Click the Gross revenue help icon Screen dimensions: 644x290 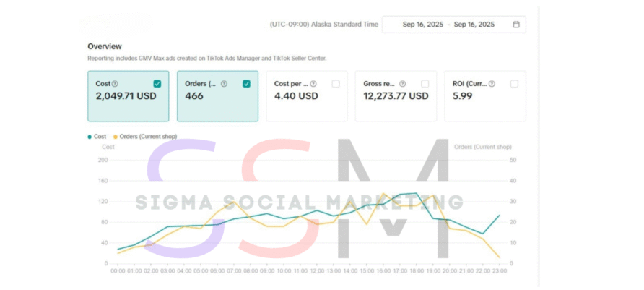[402, 84]
